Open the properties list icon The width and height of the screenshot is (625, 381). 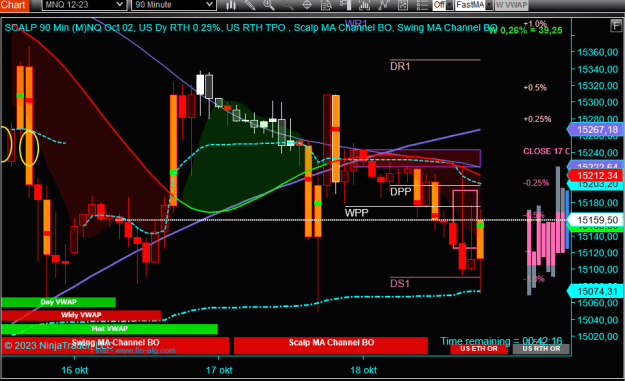pyautogui.click(x=422, y=5)
